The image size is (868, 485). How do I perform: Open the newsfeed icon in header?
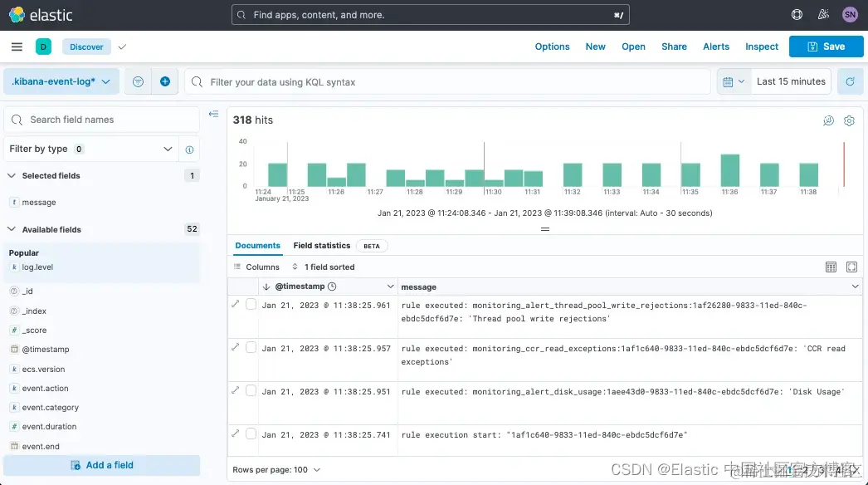823,15
